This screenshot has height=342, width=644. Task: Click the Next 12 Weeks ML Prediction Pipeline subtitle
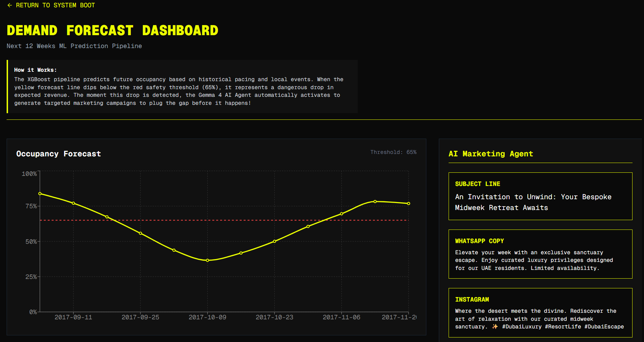74,46
